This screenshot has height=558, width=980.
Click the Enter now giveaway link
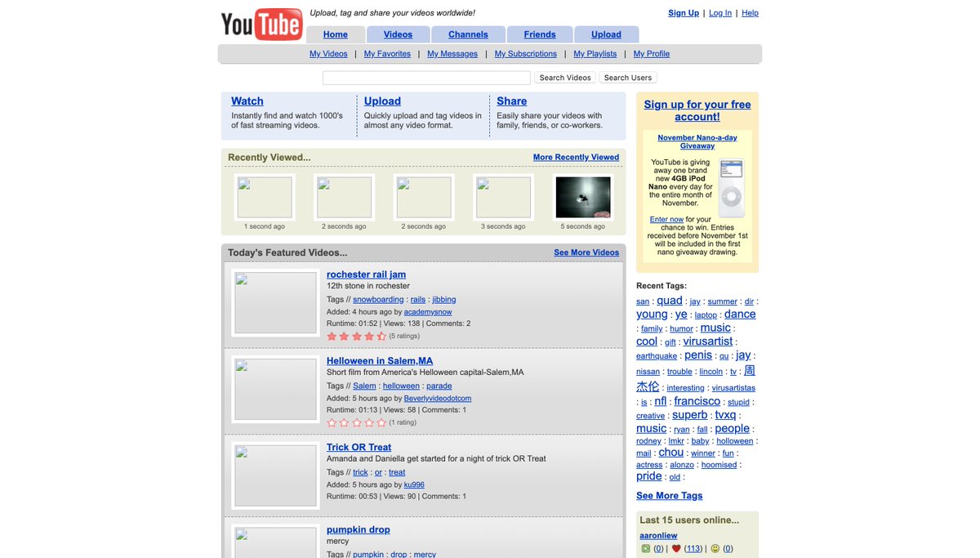[x=666, y=220]
